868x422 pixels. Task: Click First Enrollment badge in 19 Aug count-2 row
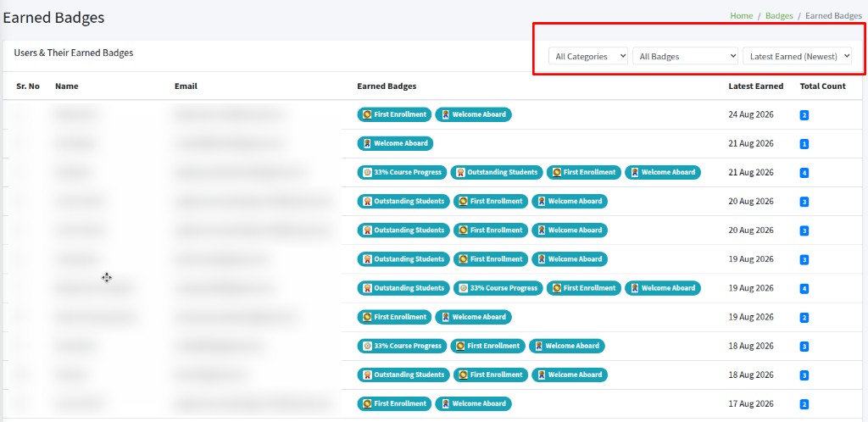coord(394,317)
